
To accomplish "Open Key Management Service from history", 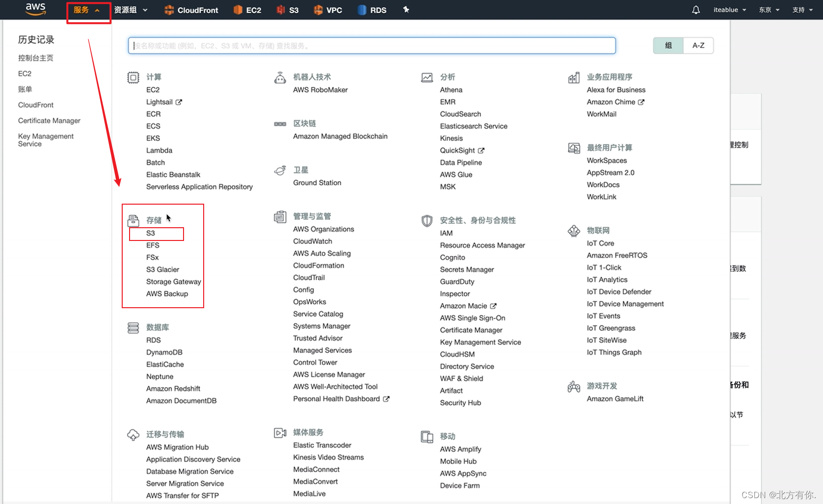I will [x=46, y=140].
